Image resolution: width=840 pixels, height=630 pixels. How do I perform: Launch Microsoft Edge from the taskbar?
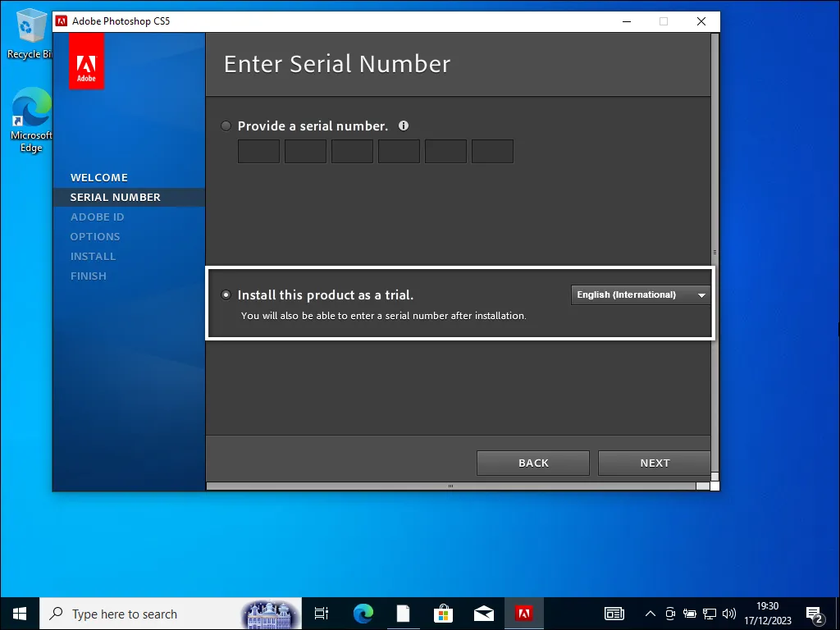362,613
